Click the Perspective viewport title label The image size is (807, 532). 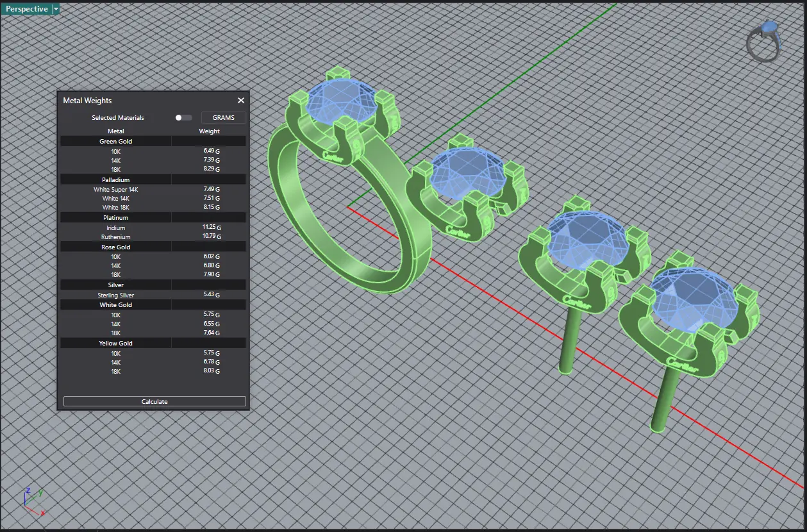coord(26,9)
